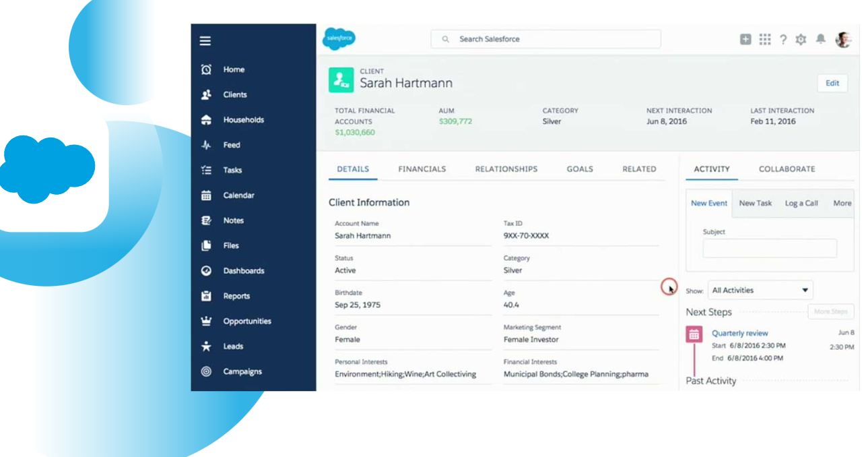
Task: Click the total accounts value $1,030,660
Action: point(355,132)
